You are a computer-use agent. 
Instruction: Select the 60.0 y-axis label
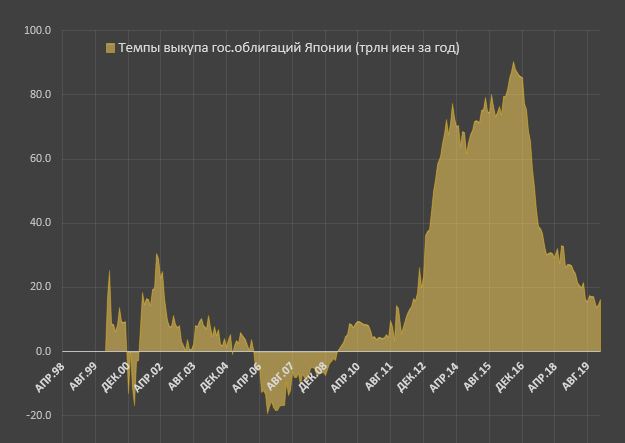coord(40,159)
